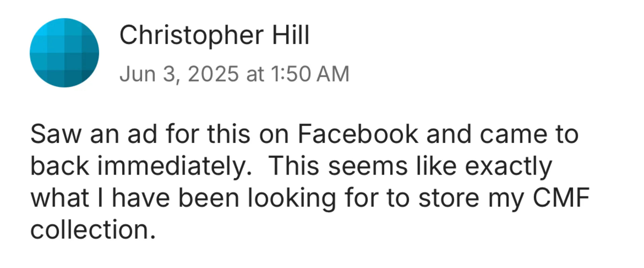The height and width of the screenshot is (268, 644).
Task: Click the word what in the comment
Action: click(60, 198)
